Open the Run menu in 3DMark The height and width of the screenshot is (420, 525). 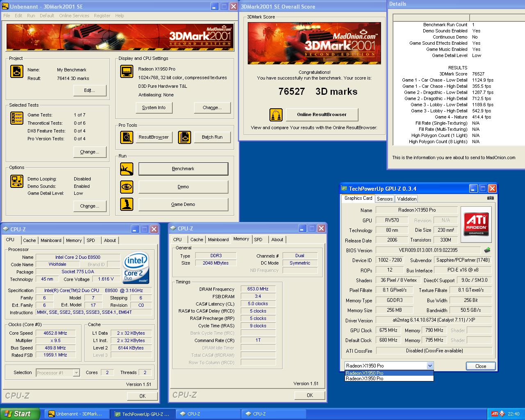pos(31,16)
